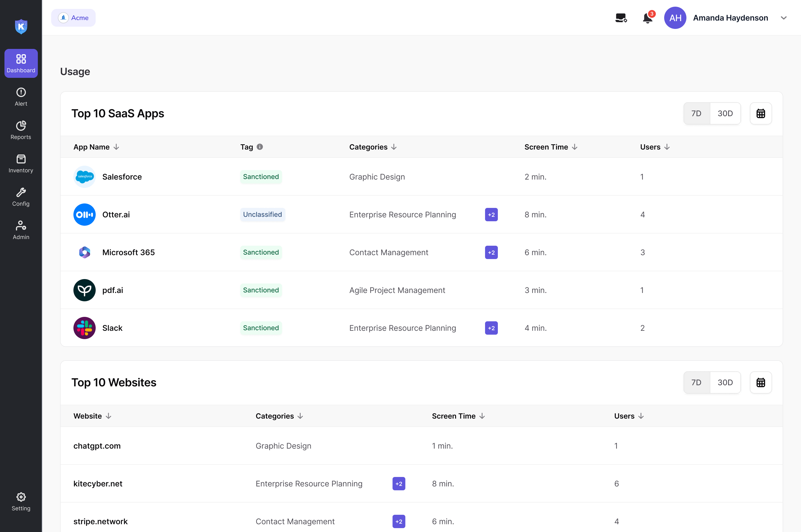Open the Reports page
Screen dimensions: 801x532
pos(21,130)
